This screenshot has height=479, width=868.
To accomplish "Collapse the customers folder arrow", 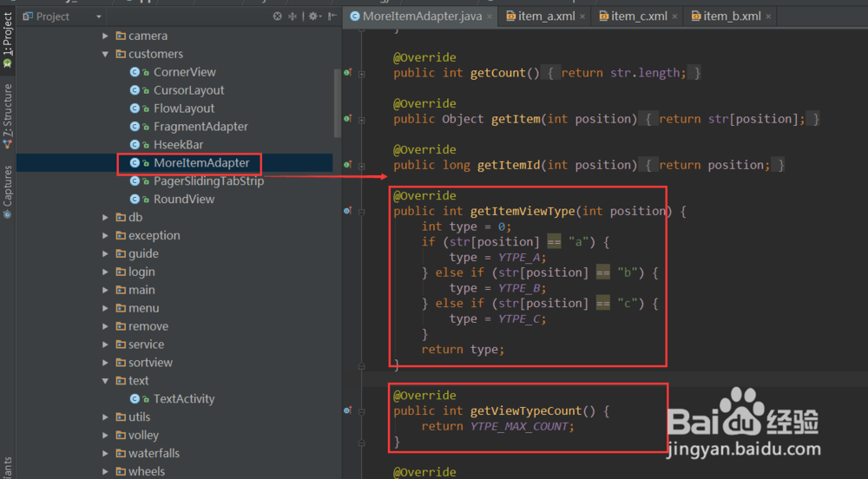I will coord(105,54).
